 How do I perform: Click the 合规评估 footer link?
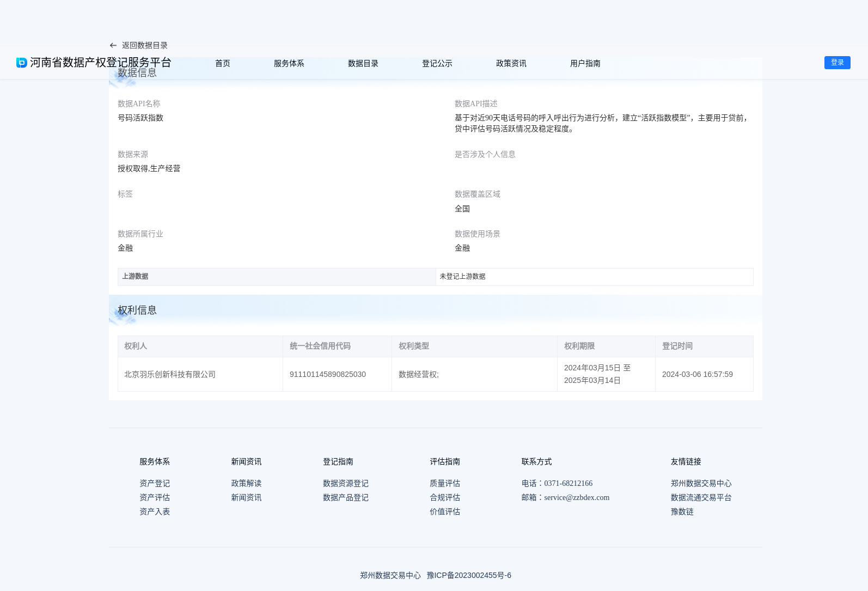tap(445, 498)
